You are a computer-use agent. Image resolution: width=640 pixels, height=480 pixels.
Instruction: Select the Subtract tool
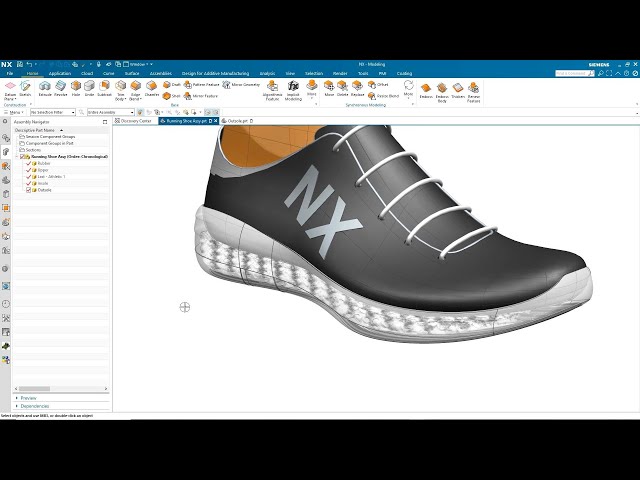(104, 89)
